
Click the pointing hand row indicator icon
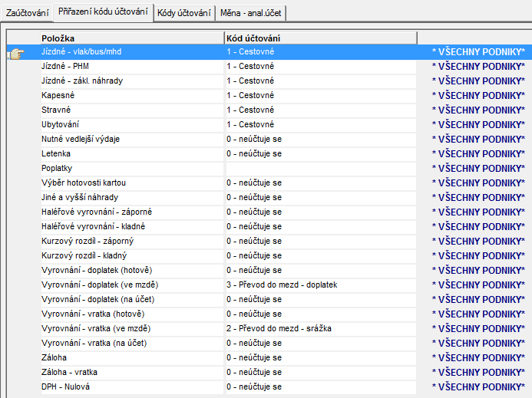pos(16,53)
